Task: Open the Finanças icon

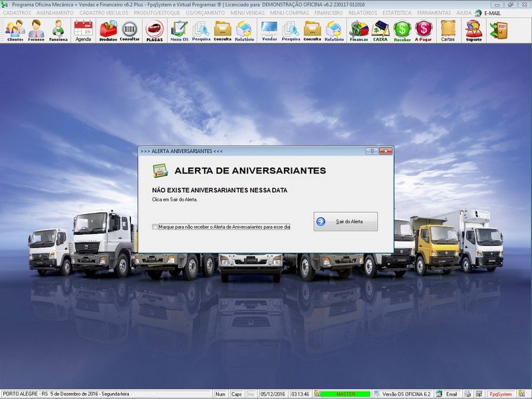Action: click(x=359, y=31)
